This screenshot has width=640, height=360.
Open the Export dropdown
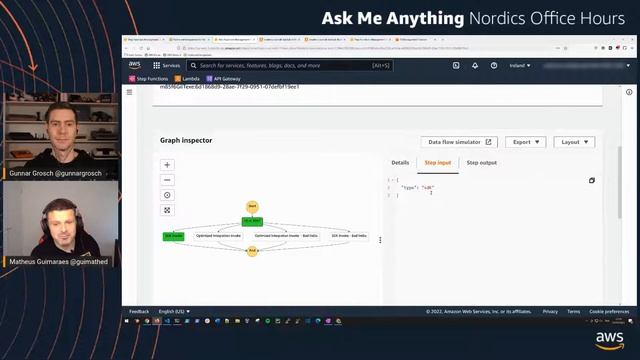[x=526, y=142]
